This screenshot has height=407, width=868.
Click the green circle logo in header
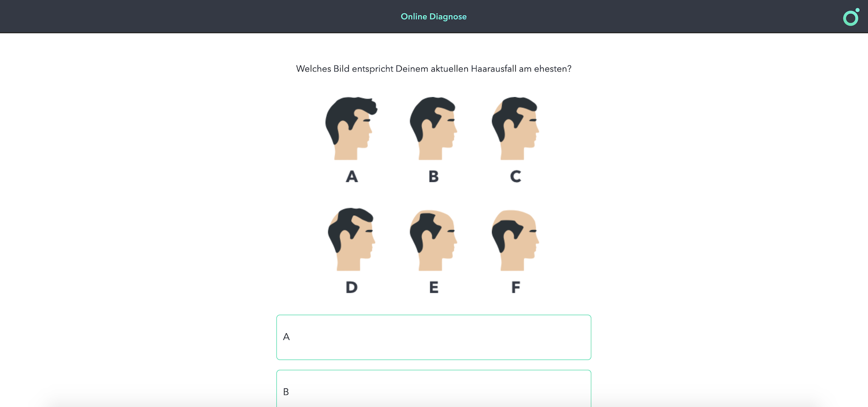click(x=851, y=17)
